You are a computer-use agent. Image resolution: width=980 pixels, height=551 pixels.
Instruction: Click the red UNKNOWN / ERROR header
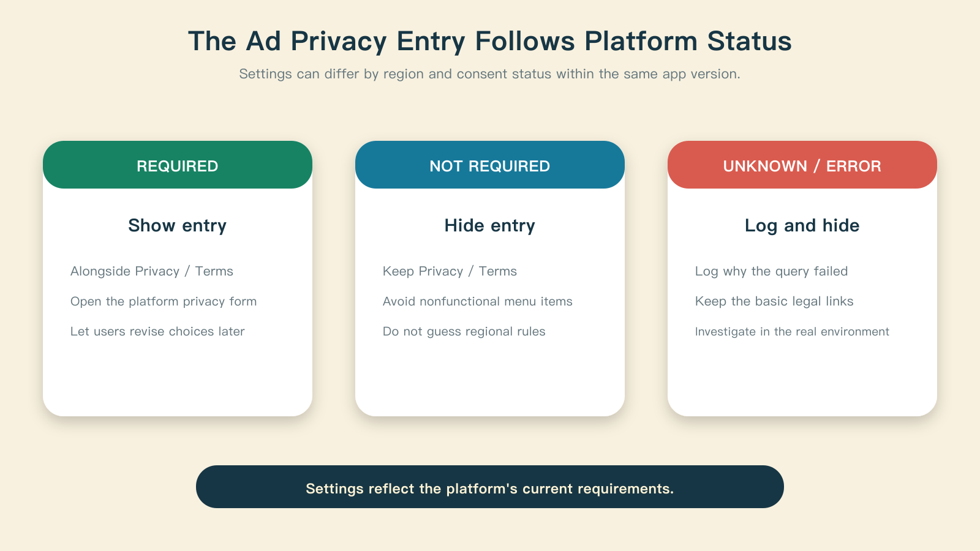click(802, 165)
